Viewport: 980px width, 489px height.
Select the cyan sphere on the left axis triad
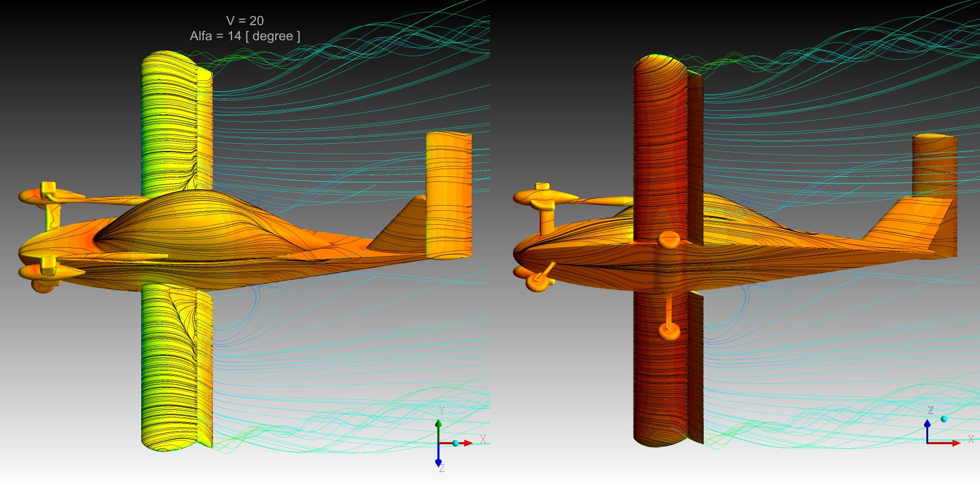pos(456,443)
